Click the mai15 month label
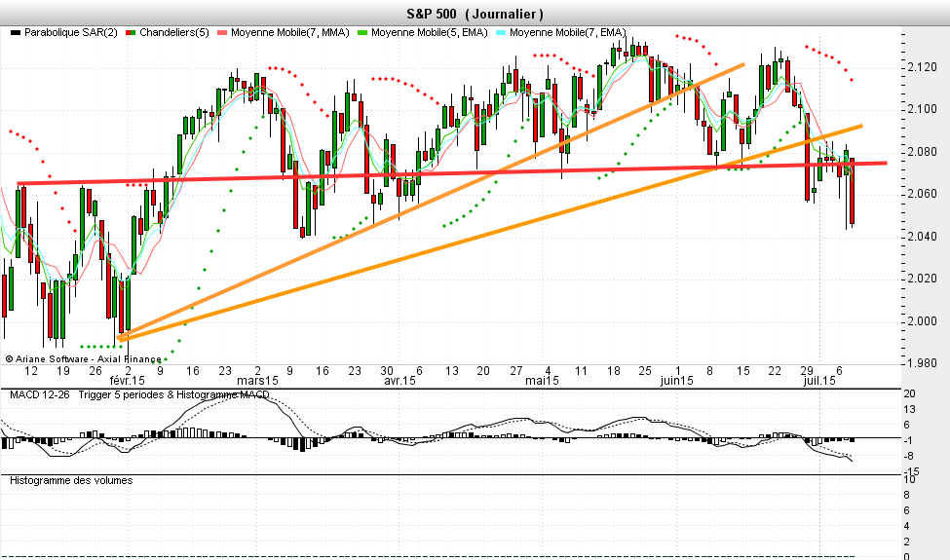This screenshot has height=560, width=950. pos(543,381)
